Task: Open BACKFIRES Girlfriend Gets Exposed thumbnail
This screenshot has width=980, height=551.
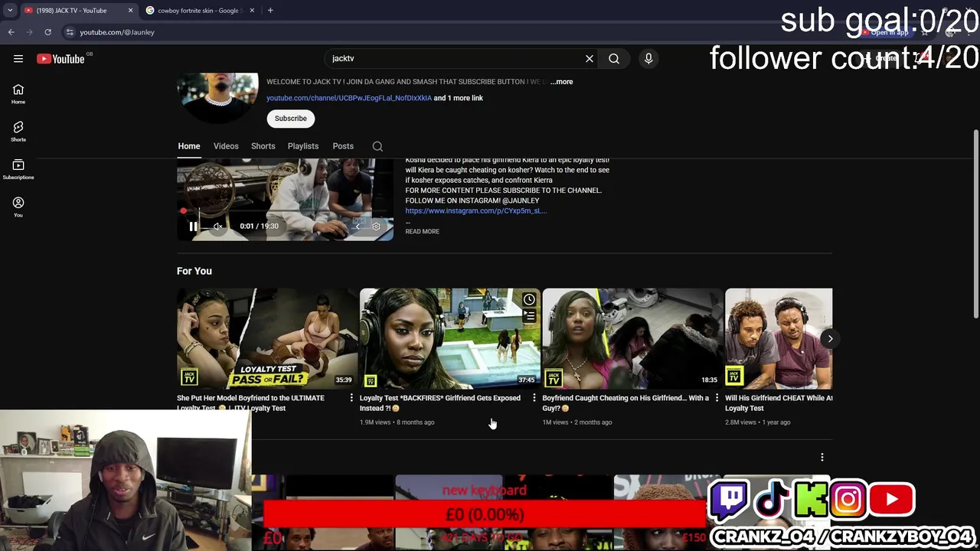Action: pyautogui.click(x=449, y=338)
